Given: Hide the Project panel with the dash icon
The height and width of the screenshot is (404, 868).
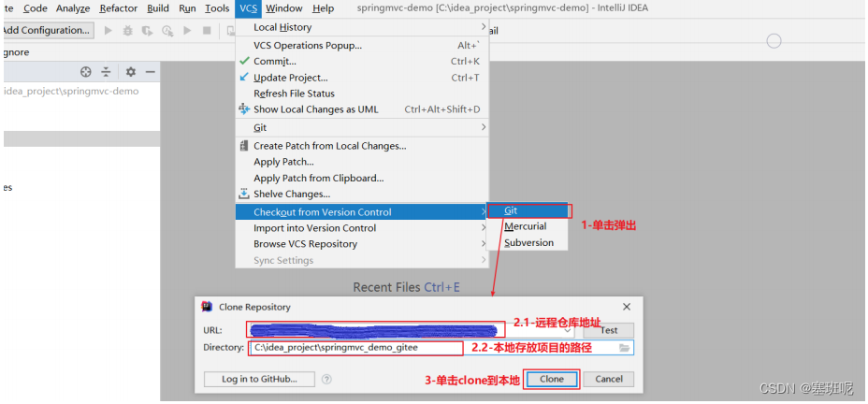Looking at the screenshot, I should pyautogui.click(x=150, y=72).
